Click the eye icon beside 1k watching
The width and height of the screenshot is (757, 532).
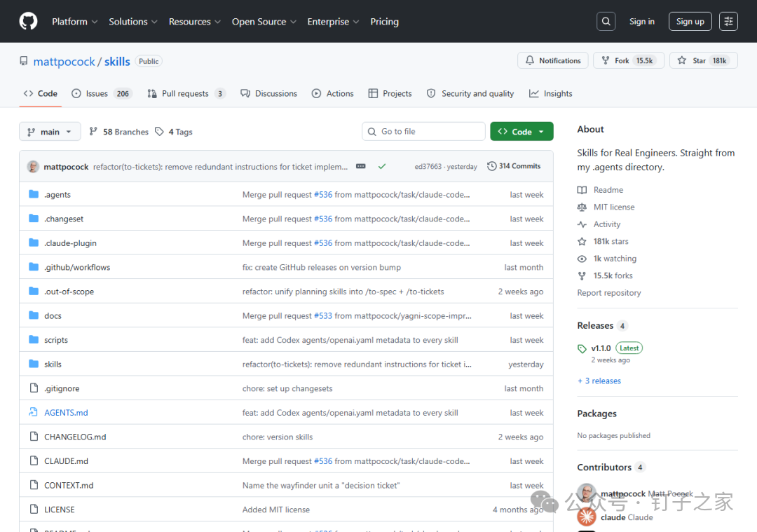pos(582,259)
